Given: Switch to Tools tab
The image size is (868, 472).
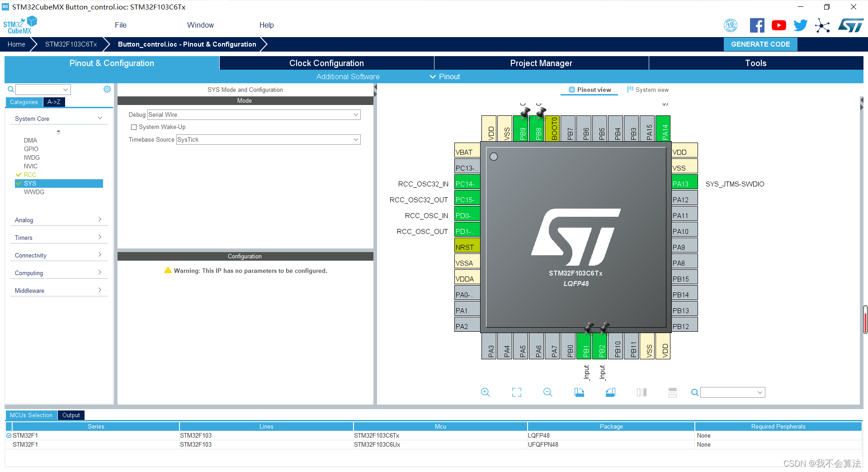Looking at the screenshot, I should coord(756,63).
